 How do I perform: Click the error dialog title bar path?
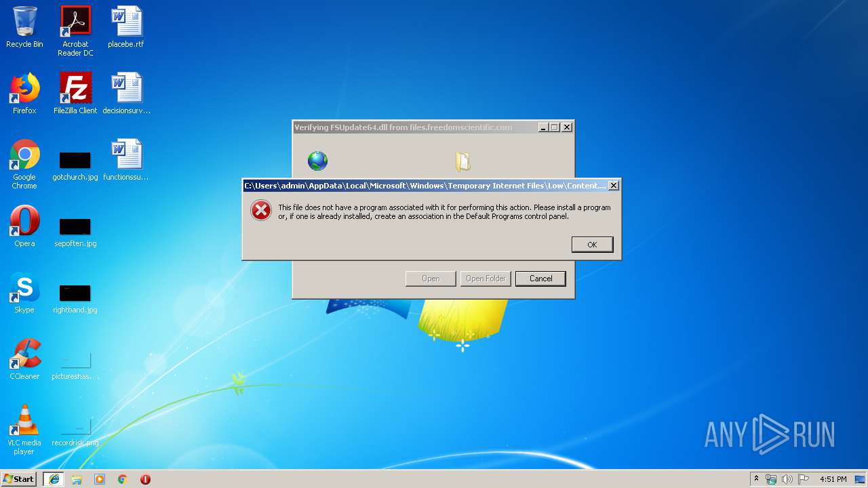pos(425,186)
